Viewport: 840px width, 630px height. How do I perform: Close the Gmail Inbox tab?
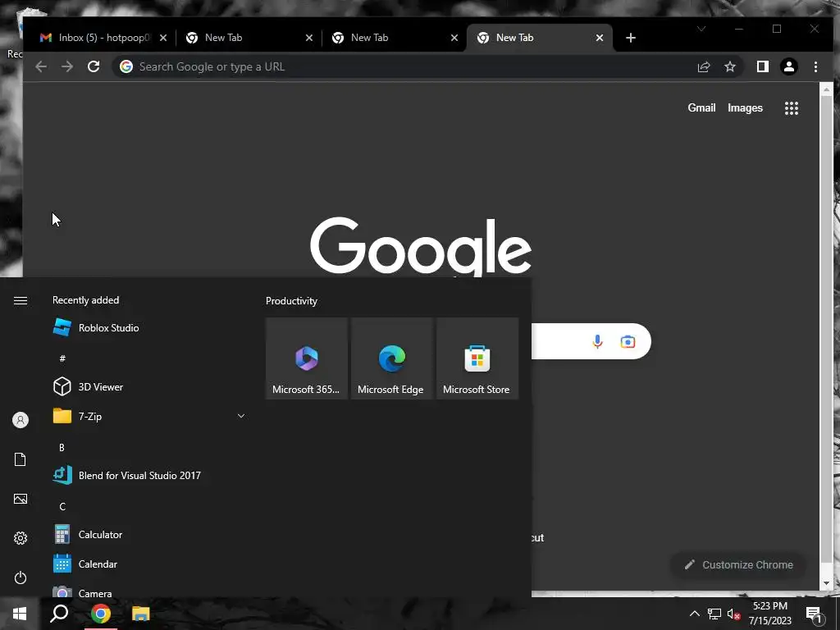(x=163, y=38)
